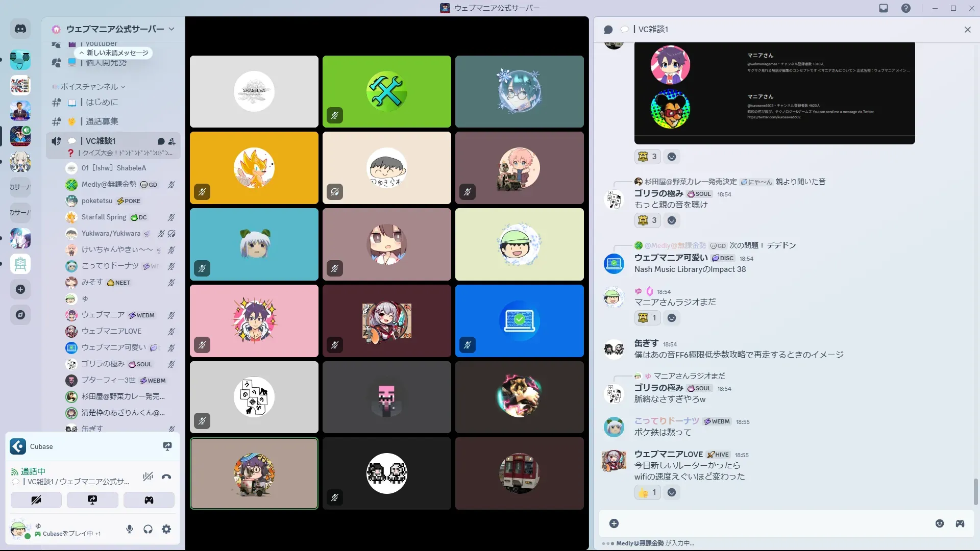980x551 pixels.
Task: Stream Cubase with the screen share icon
Action: [x=167, y=446]
